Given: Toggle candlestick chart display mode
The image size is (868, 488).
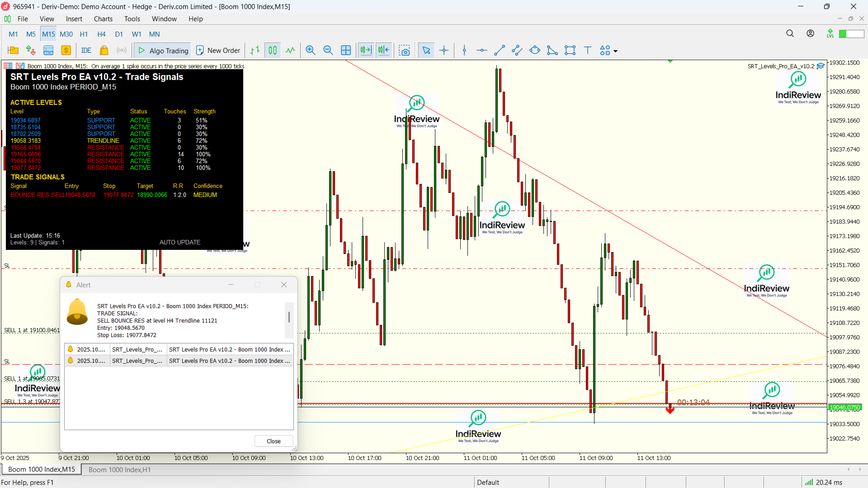Looking at the screenshot, I should tap(273, 51).
